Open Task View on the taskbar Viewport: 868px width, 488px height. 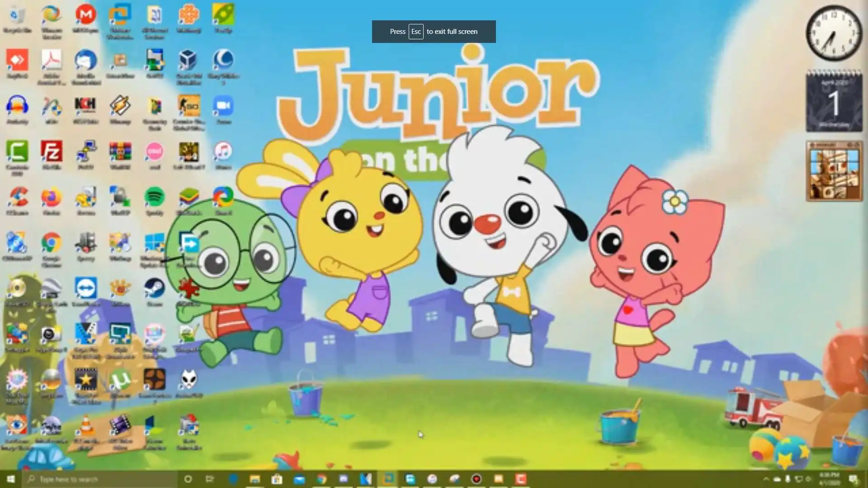210,479
